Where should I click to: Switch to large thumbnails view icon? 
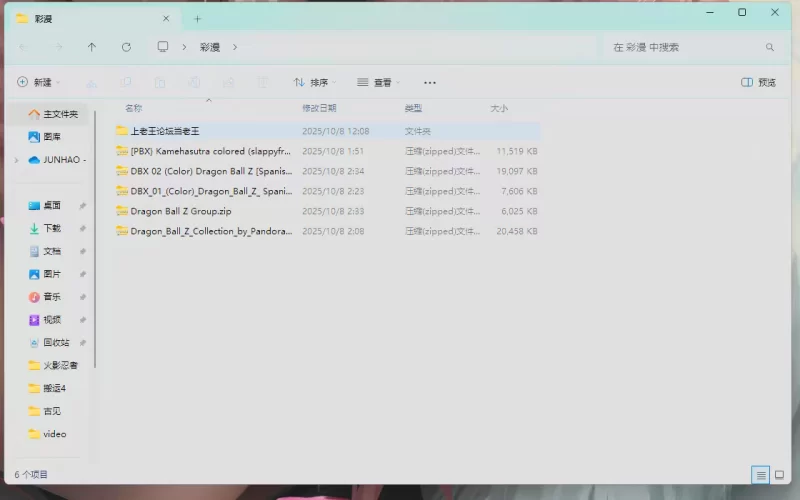(x=779, y=475)
